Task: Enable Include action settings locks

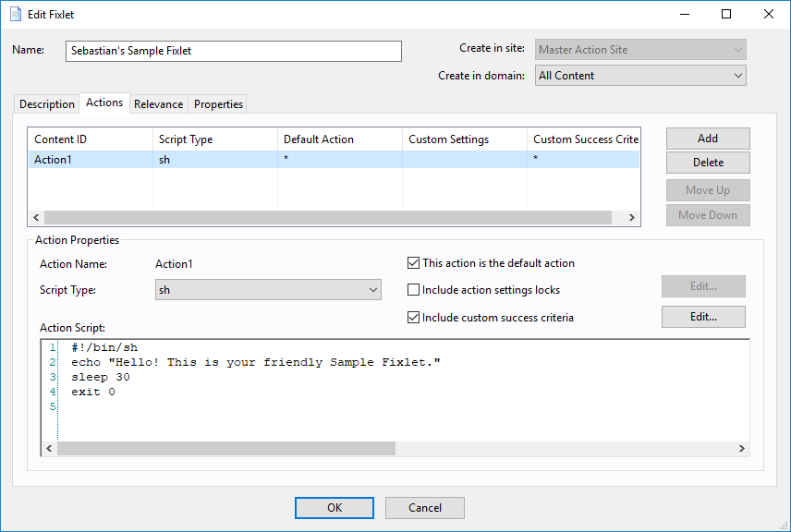Action: coord(413,290)
